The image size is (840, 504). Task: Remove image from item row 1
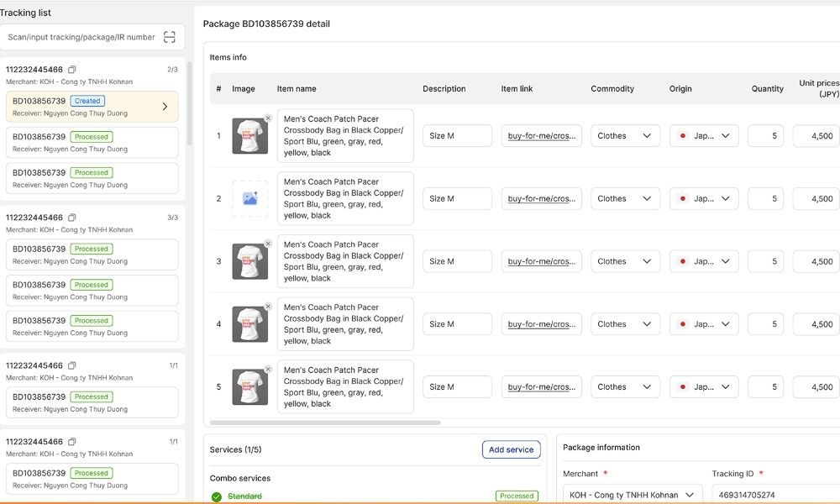(268, 118)
